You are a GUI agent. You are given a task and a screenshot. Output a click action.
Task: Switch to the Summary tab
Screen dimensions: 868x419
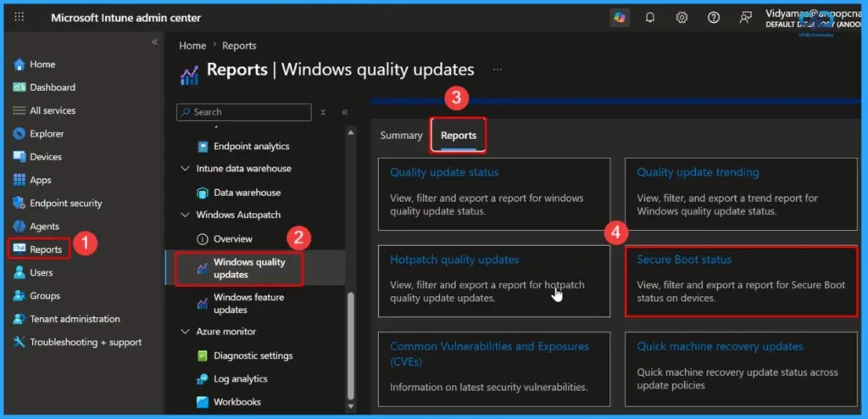[x=401, y=136]
